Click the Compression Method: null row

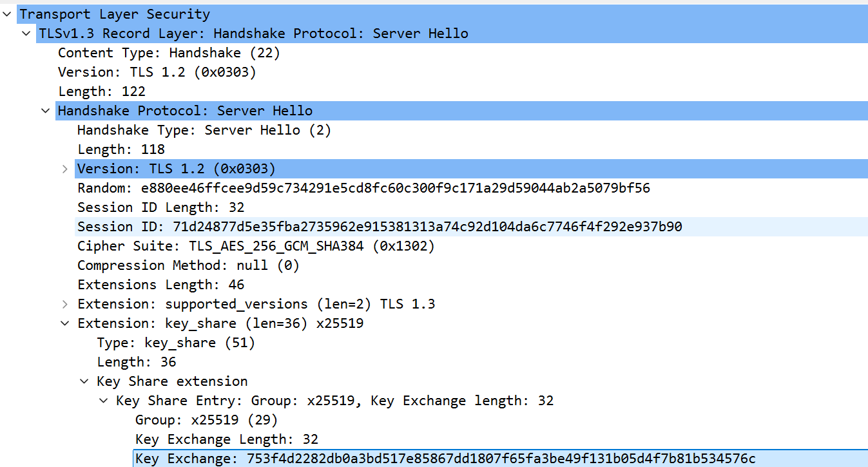click(x=188, y=265)
